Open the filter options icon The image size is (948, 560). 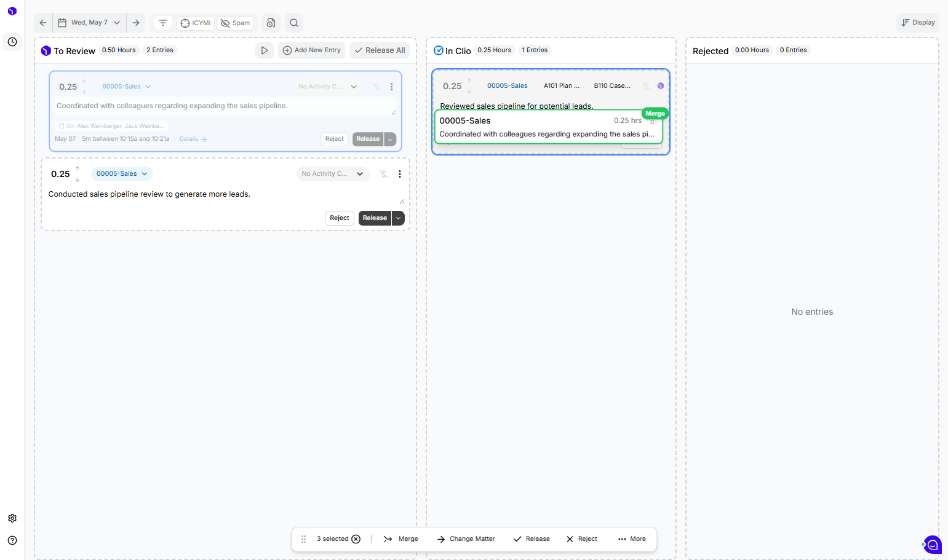coord(163,23)
